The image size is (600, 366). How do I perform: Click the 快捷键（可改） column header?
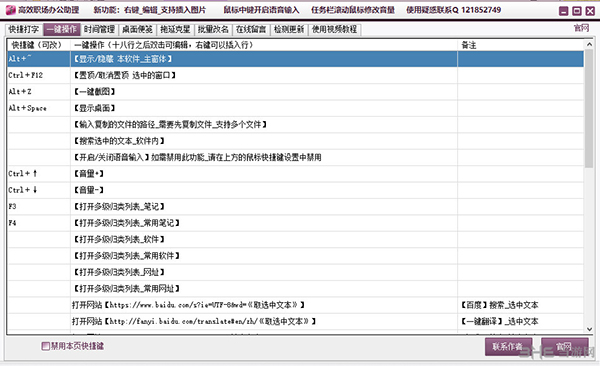click(x=38, y=45)
